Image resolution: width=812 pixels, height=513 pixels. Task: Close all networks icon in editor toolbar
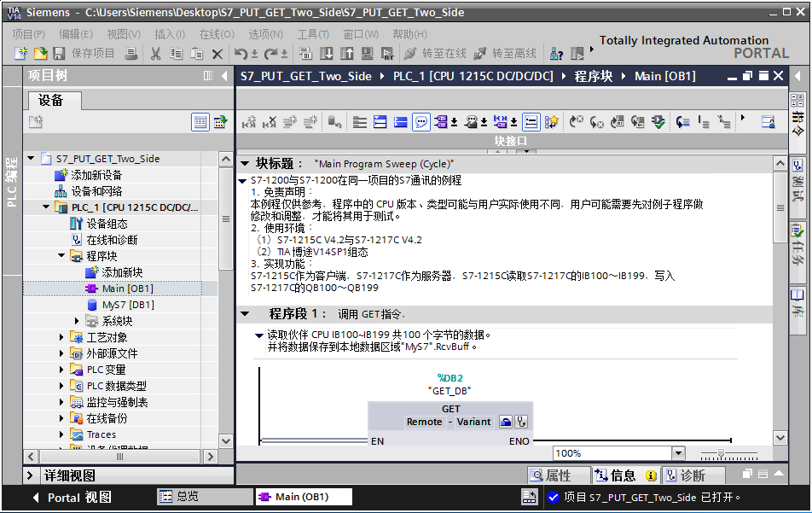coord(400,122)
